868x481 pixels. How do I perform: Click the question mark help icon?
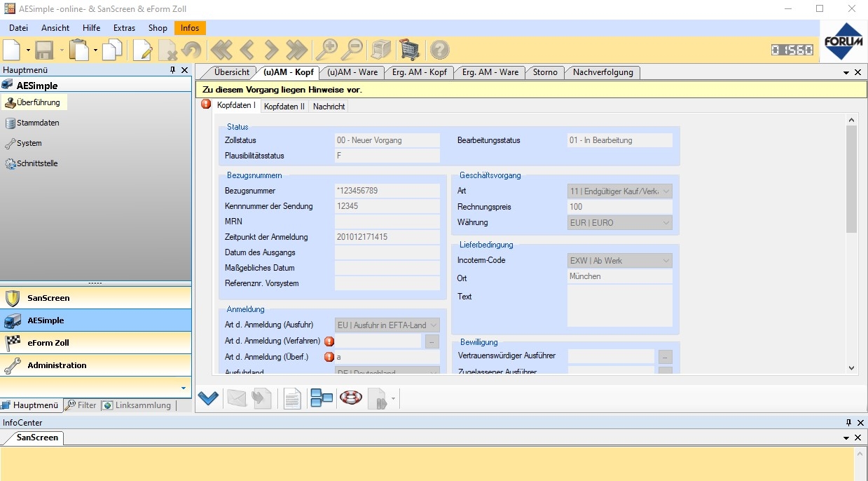(439, 50)
